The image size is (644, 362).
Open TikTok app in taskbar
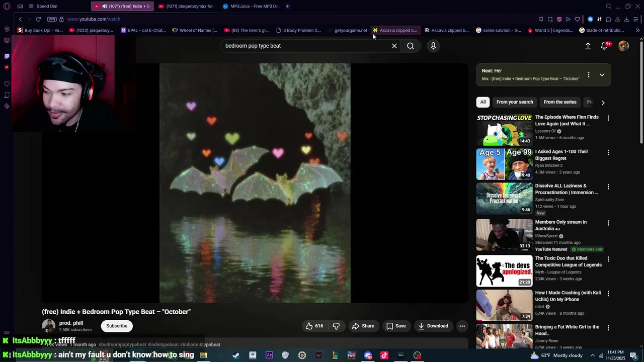[384, 355]
